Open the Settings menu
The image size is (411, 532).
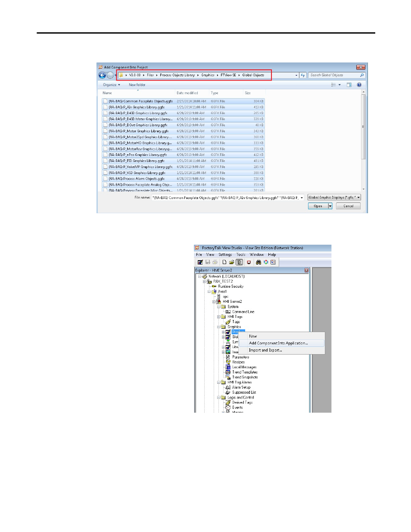(x=225, y=255)
